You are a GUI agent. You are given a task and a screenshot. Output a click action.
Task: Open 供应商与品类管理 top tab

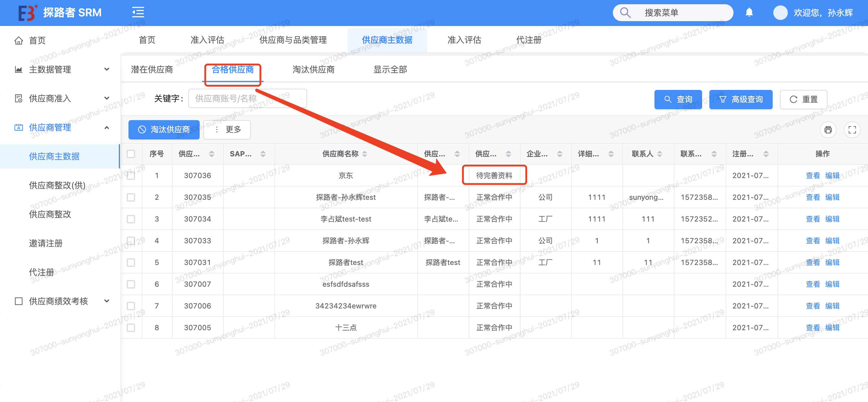click(x=293, y=40)
